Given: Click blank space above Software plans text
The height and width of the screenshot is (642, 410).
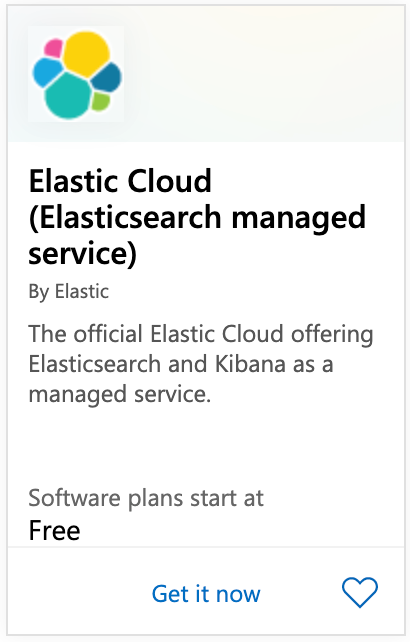Looking at the screenshot, I should 205,446.
